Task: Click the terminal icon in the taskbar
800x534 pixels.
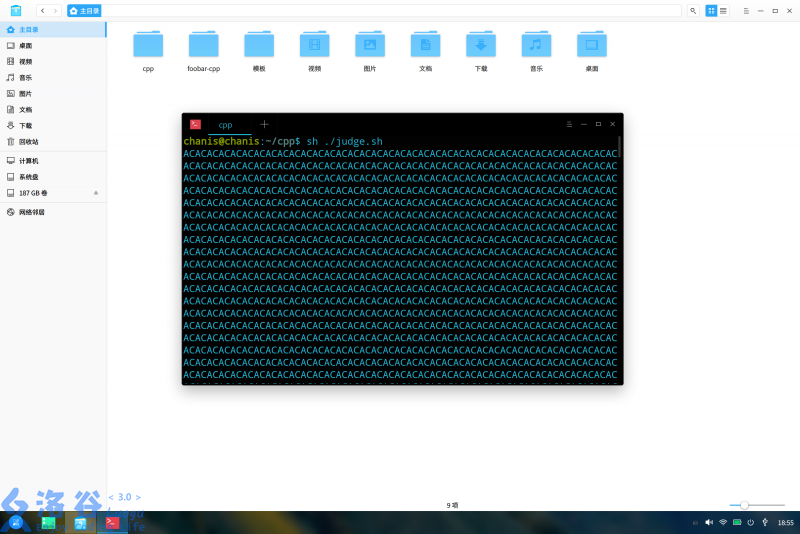Action: click(x=112, y=522)
